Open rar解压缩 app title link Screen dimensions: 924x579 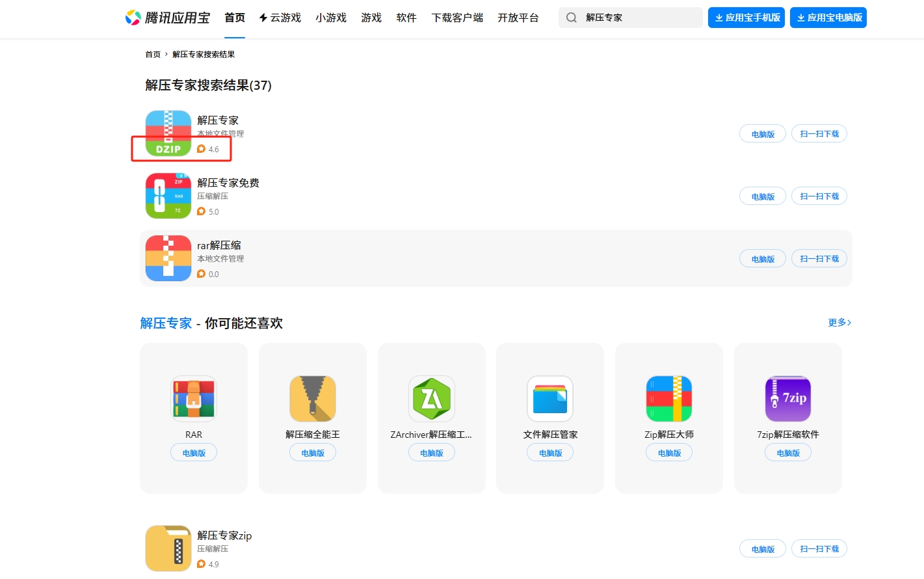tap(219, 245)
